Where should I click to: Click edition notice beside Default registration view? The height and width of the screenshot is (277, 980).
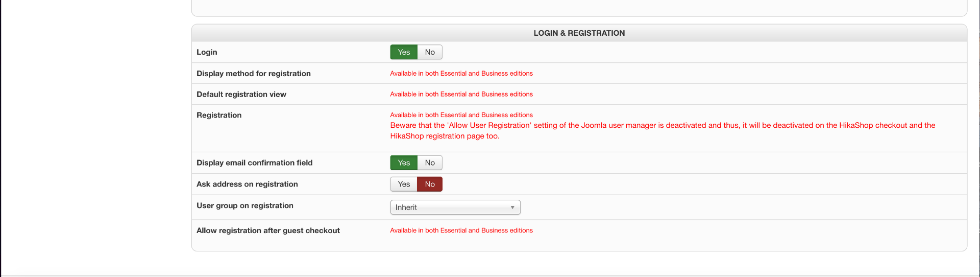tap(461, 95)
